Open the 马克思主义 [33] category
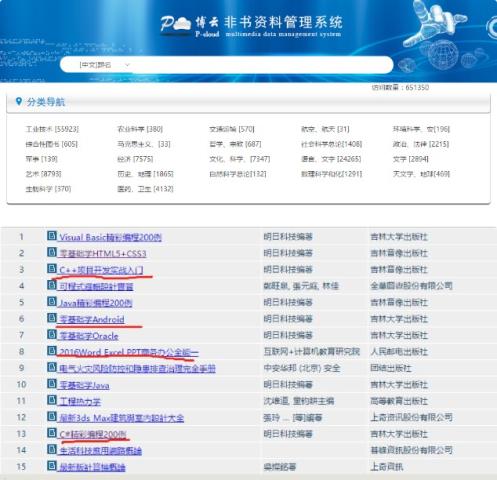 click(144, 144)
